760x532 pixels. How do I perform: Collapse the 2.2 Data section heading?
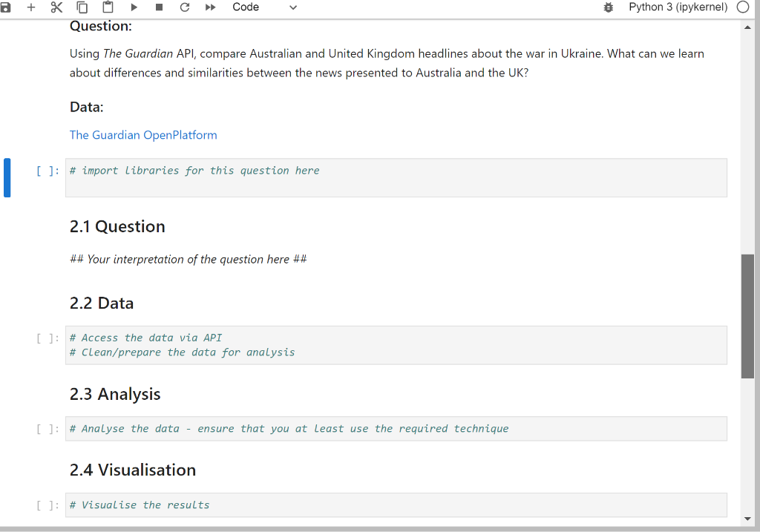(x=101, y=303)
